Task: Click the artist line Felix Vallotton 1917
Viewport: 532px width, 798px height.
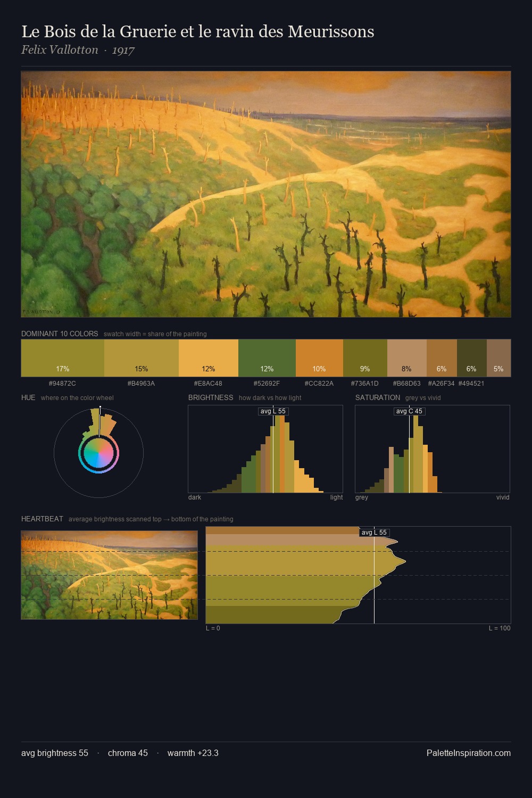Action: (x=78, y=50)
